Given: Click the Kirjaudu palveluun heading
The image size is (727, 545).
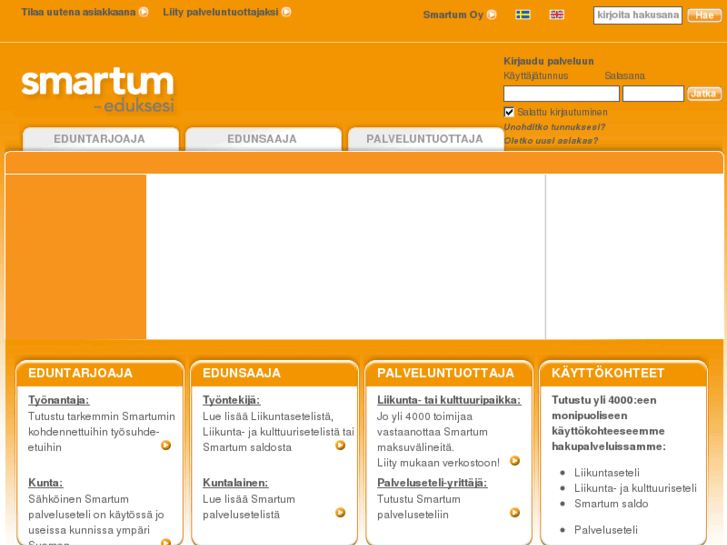Looking at the screenshot, I should coord(548,61).
